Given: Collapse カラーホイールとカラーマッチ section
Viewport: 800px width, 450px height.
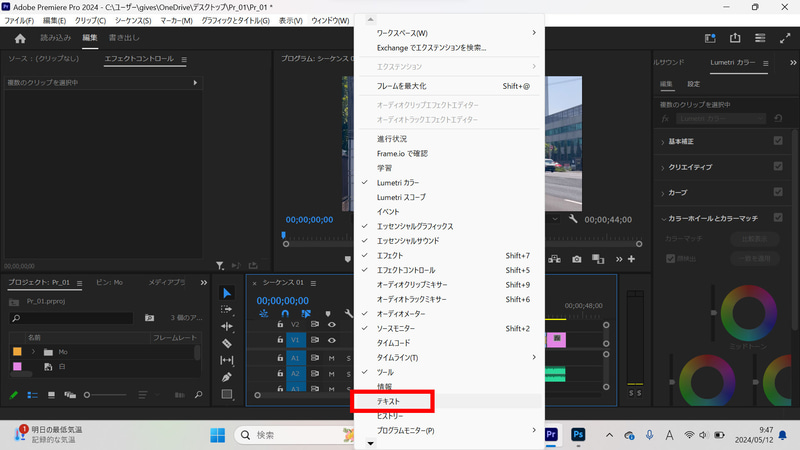Looking at the screenshot, I should tap(663, 219).
